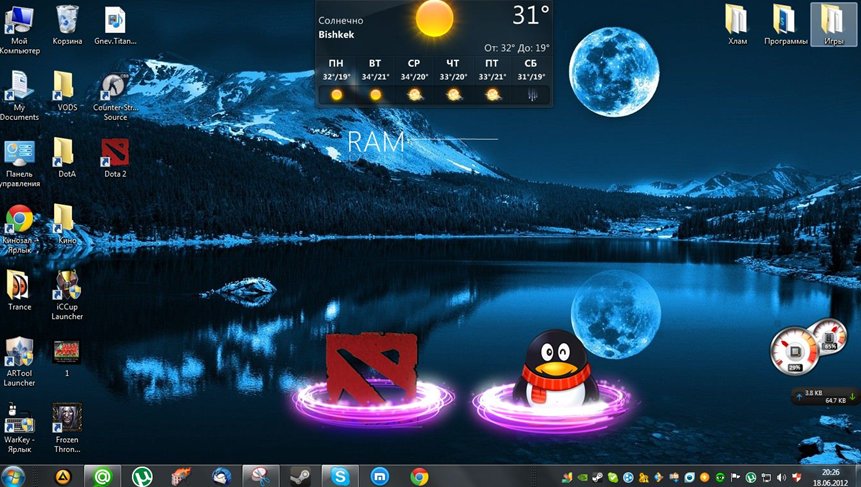861x487 pixels.
Task: Open AIMP player from the taskbar
Action: pos(63,477)
